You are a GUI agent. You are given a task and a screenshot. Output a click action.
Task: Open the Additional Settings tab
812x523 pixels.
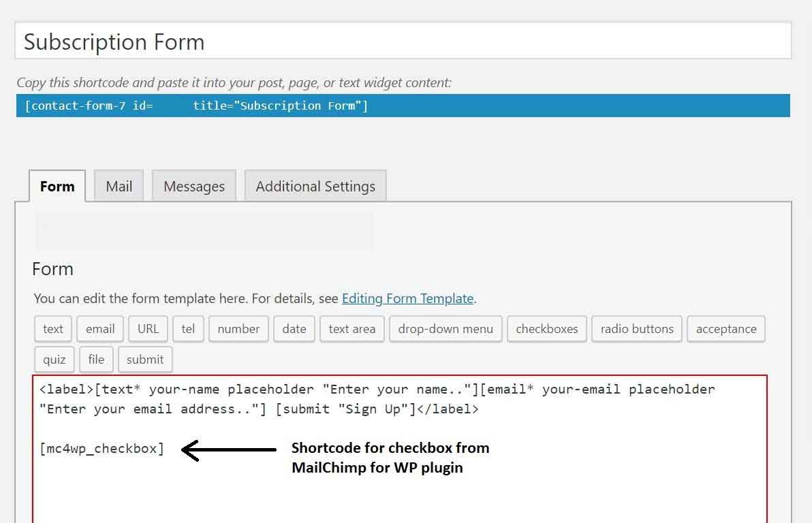pyautogui.click(x=315, y=186)
